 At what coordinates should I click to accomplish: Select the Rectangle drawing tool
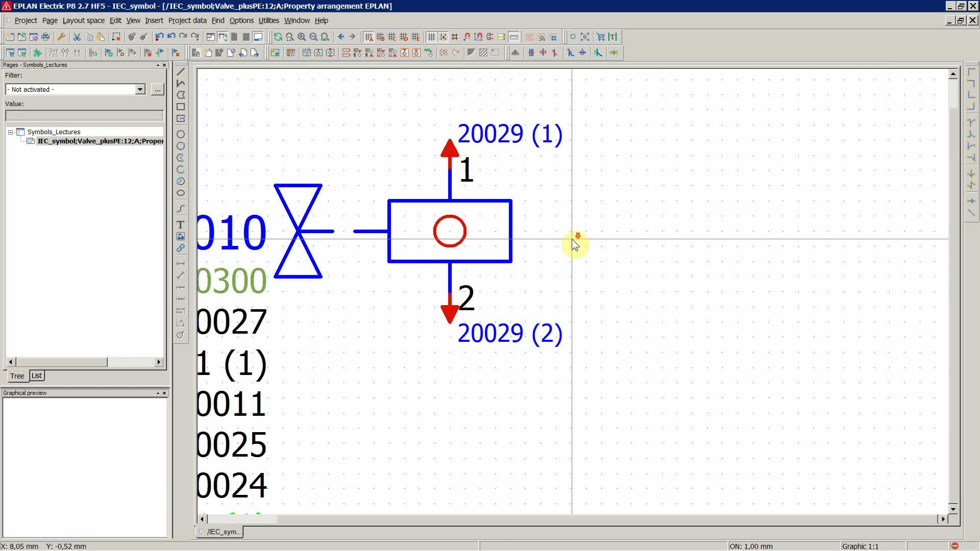(181, 107)
